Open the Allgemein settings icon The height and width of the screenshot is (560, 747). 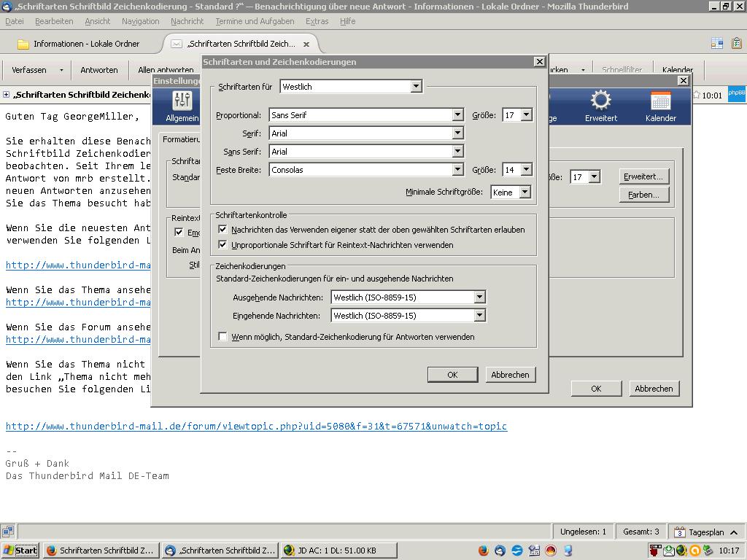tap(182, 106)
